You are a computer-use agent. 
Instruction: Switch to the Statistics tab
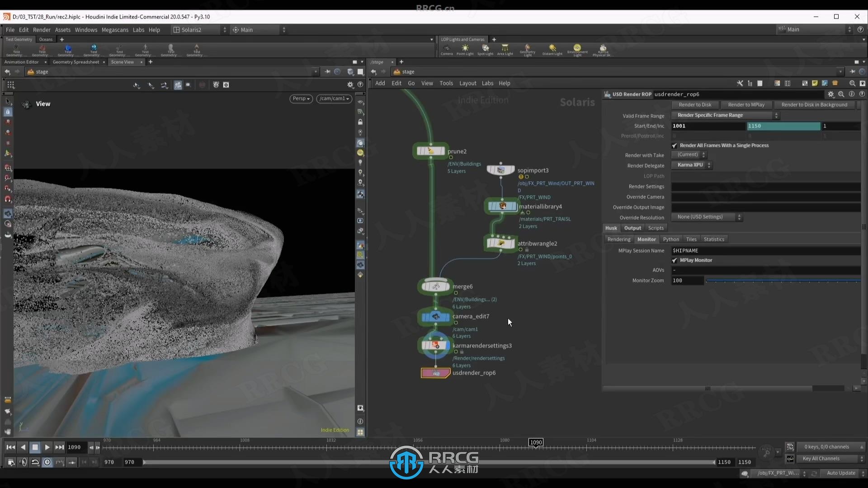coord(714,239)
